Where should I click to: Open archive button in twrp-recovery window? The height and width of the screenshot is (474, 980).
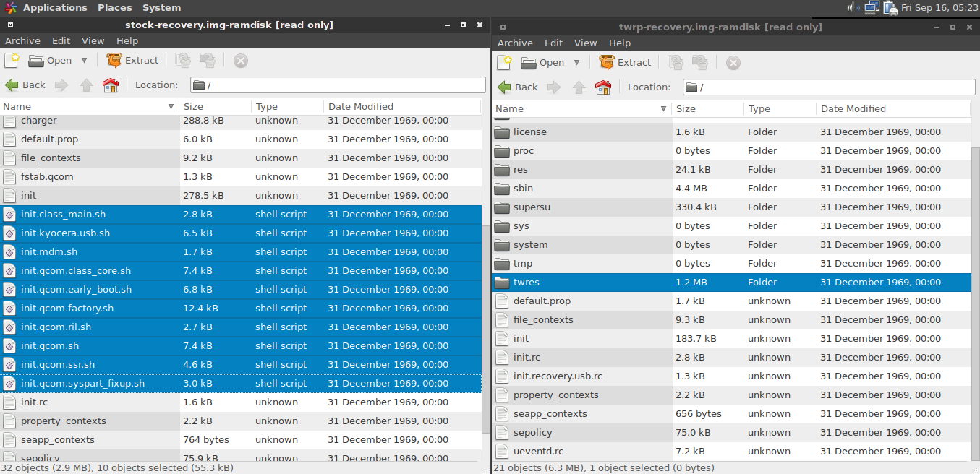pos(542,63)
